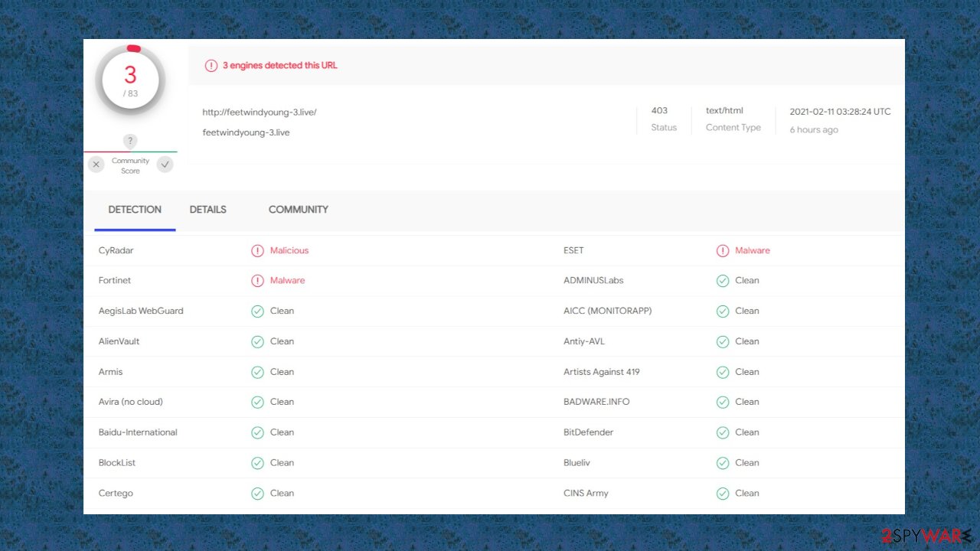Screen dimensions: 980x551
Task: Click the question mark community score badge
Action: 130,141
